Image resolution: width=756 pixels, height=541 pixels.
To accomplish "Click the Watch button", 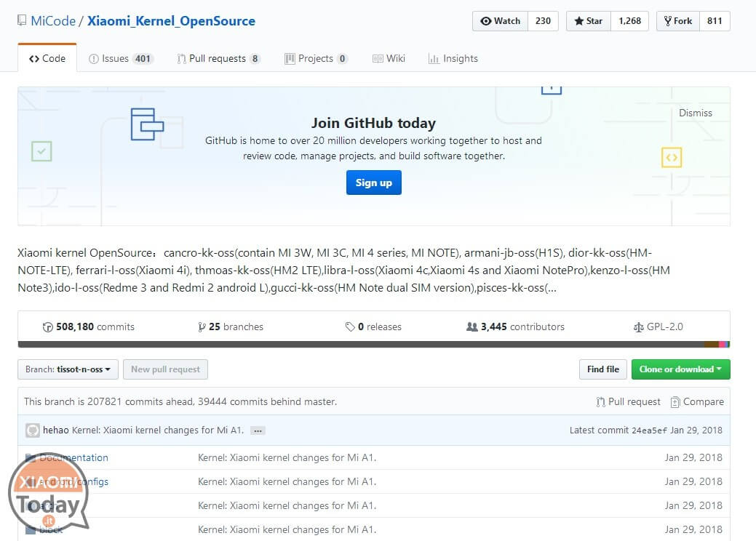I will click(x=501, y=21).
